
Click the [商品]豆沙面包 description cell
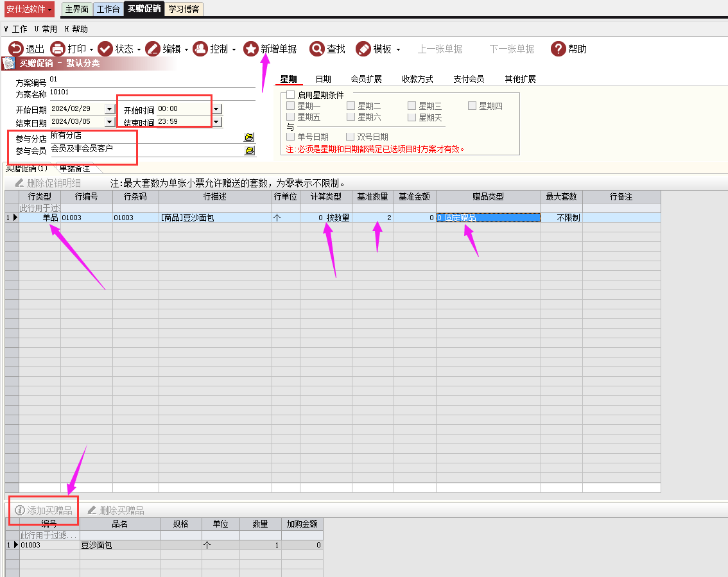(216, 218)
